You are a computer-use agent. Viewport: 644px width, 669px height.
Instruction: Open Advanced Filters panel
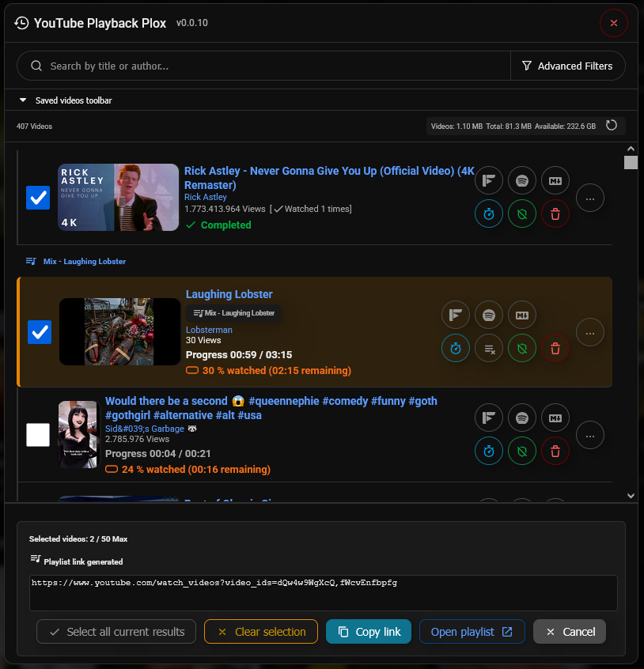click(x=567, y=66)
